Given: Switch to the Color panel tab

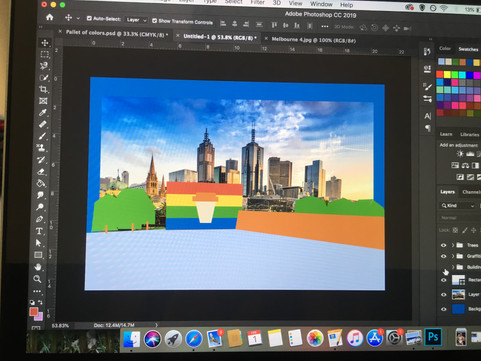Looking at the screenshot, I should [445, 48].
